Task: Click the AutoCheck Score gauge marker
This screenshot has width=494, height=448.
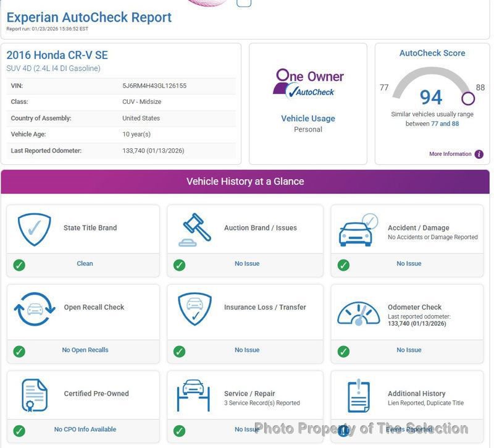Action: tap(468, 98)
